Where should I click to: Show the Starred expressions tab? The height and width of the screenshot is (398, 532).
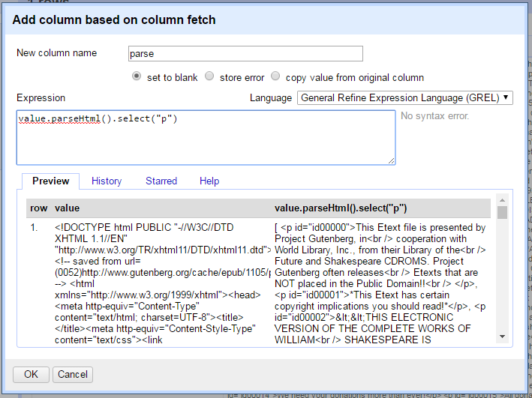point(161,181)
